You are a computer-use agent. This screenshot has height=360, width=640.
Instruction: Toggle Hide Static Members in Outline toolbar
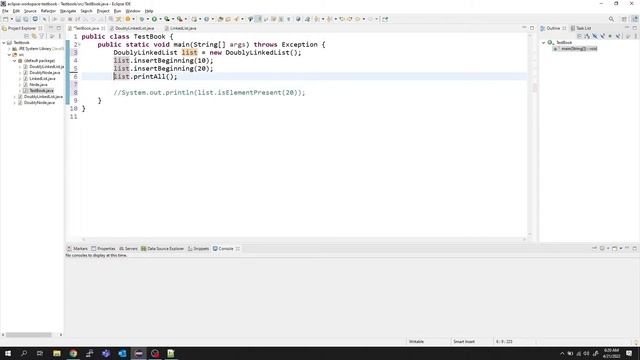tap(602, 36)
